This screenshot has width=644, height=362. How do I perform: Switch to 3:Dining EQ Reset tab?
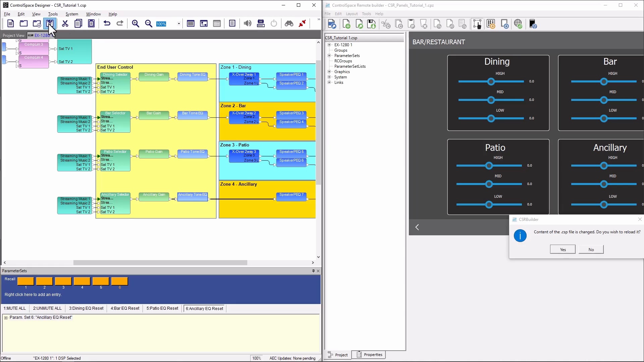[x=86, y=308]
